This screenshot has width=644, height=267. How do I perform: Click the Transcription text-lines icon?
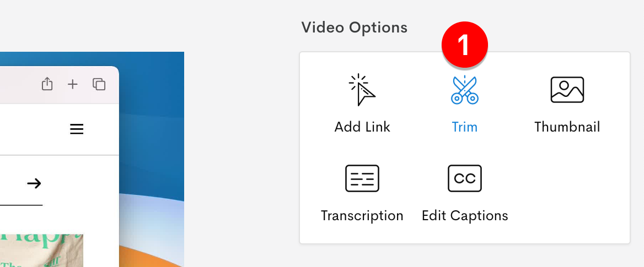pos(362,178)
